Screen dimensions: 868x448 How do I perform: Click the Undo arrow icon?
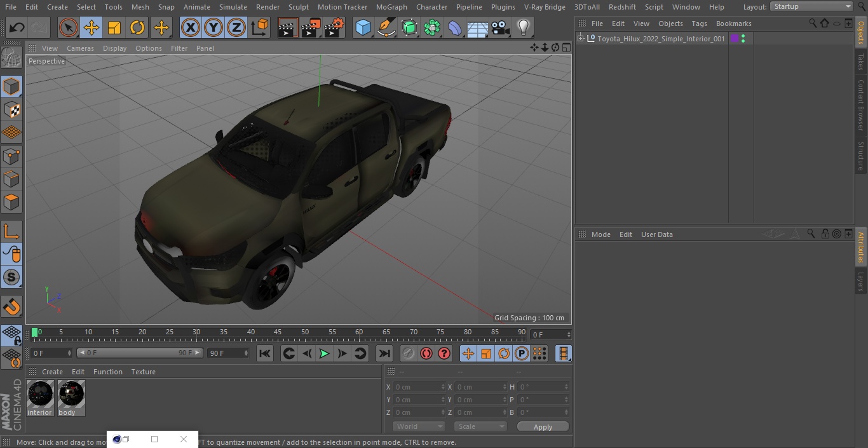click(x=17, y=27)
